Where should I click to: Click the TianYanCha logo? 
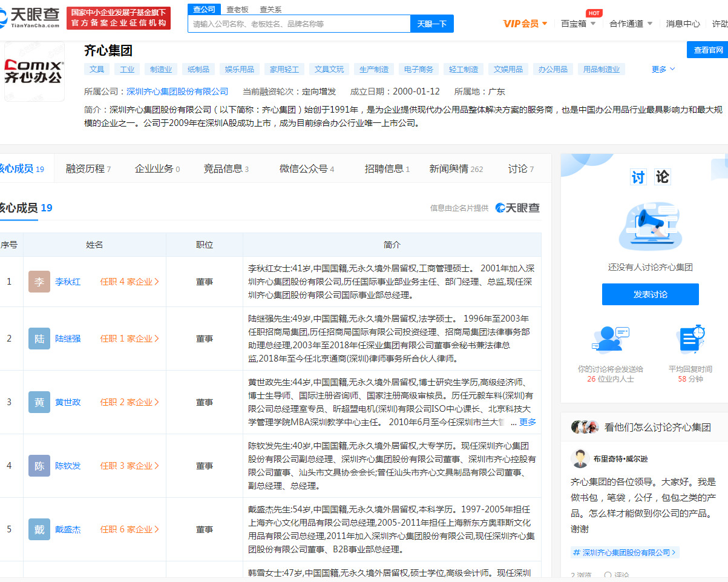(30, 18)
